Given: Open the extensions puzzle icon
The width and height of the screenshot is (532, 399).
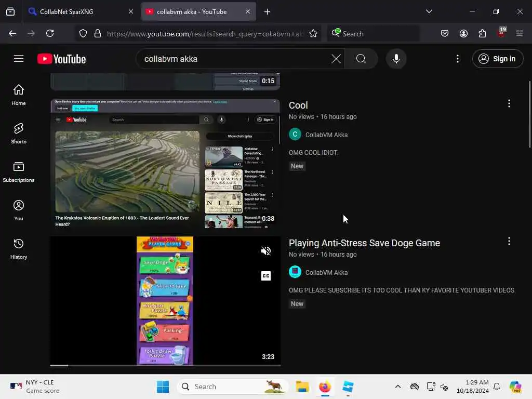Looking at the screenshot, I should (x=482, y=33).
